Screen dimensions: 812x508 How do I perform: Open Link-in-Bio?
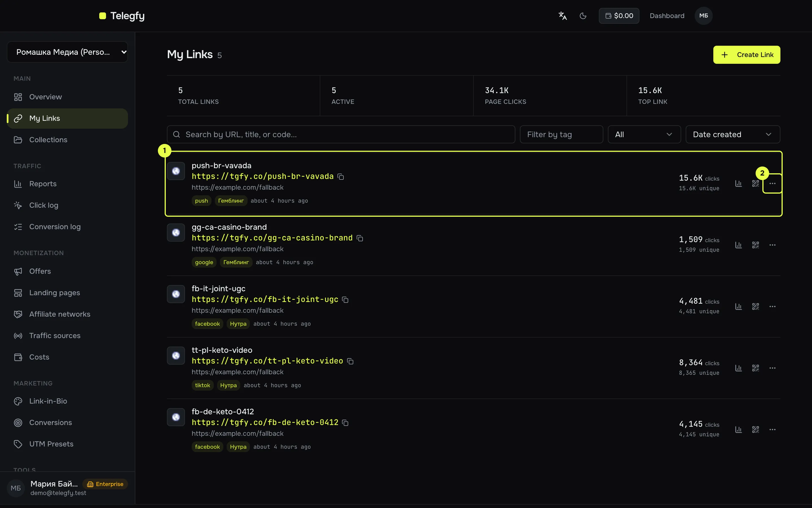pyautogui.click(x=67, y=401)
